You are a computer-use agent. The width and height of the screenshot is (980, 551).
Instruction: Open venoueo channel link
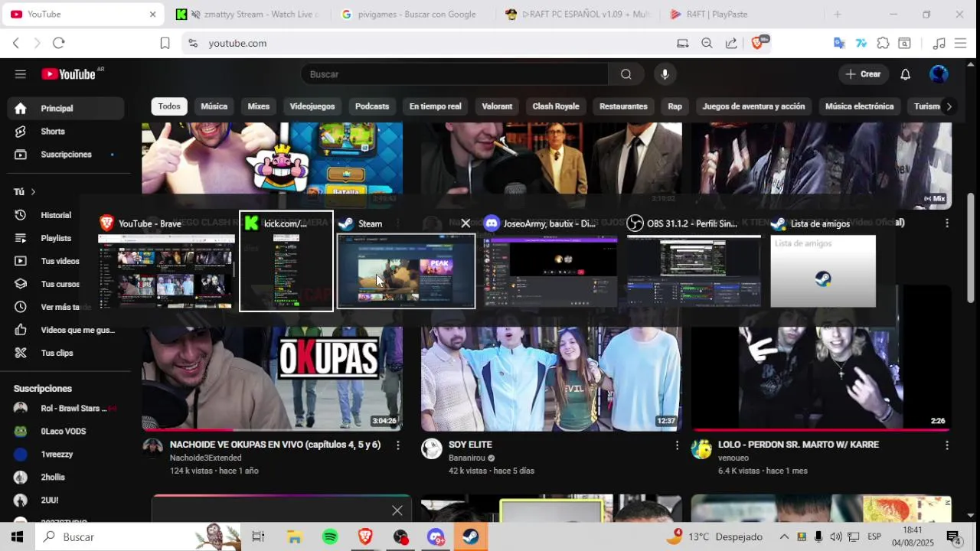(733, 458)
